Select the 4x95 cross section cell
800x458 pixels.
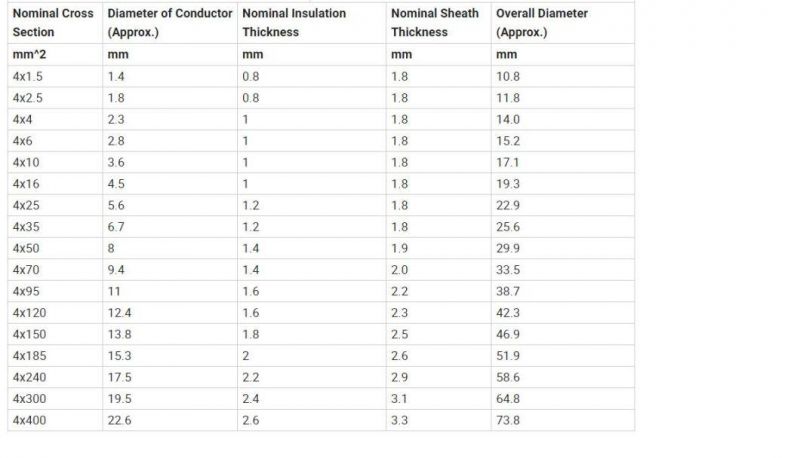tap(55, 291)
